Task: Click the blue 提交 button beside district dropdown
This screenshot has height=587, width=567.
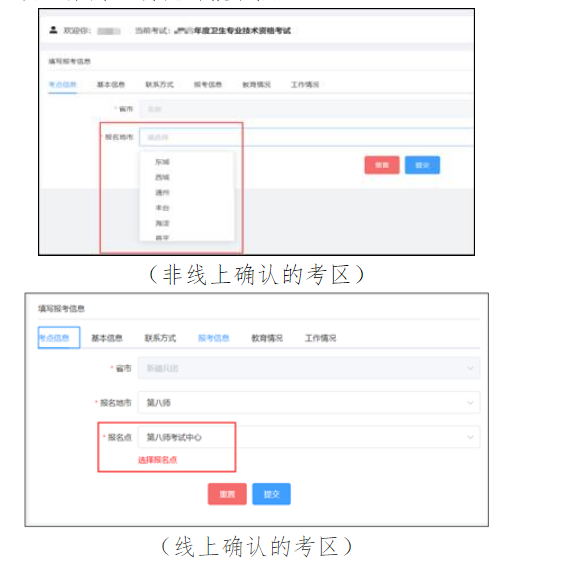Action: pos(422,165)
